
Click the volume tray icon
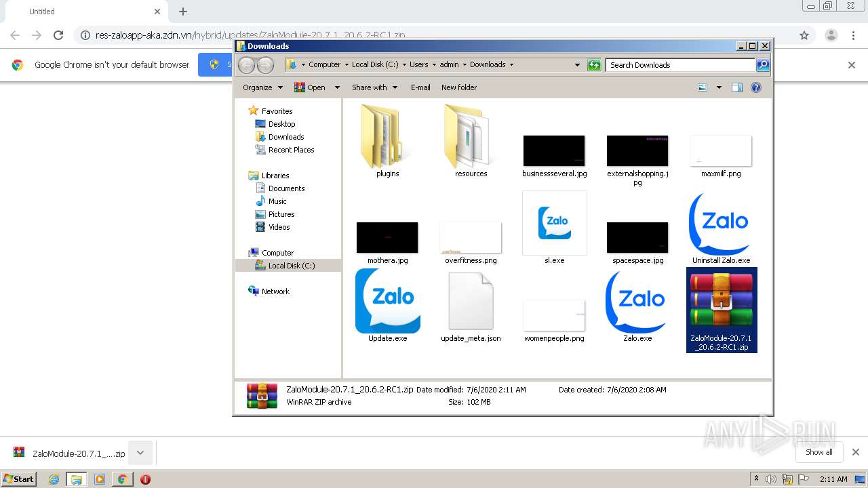771,479
